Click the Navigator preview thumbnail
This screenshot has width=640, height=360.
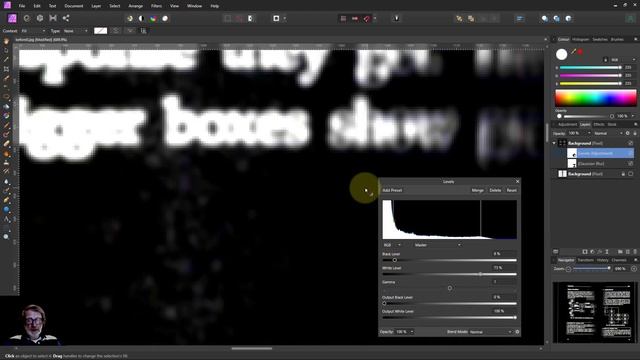click(595, 312)
